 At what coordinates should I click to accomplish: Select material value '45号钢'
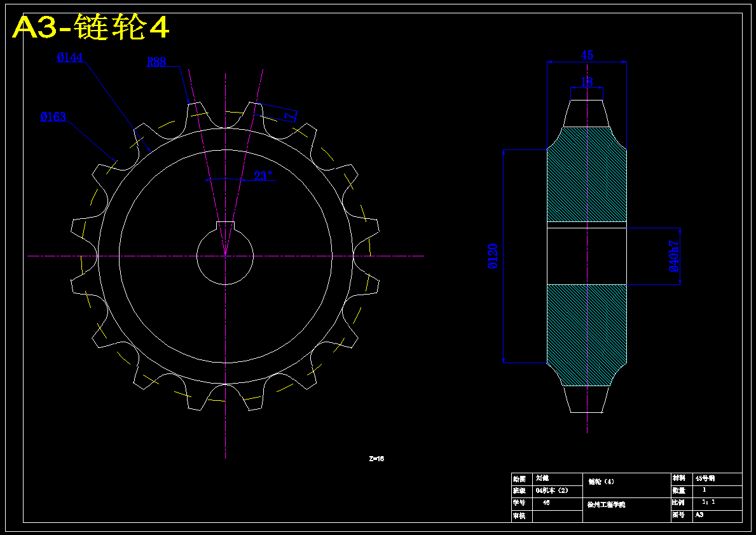[705, 478]
